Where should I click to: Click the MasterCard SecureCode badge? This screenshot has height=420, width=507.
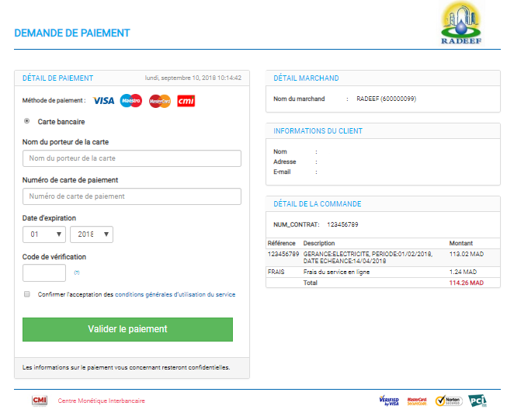pyautogui.click(x=418, y=401)
